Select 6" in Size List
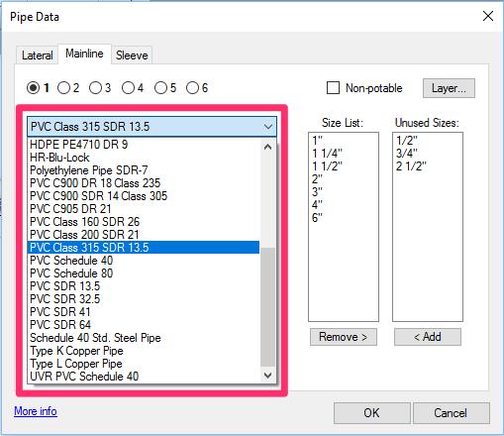The width and height of the screenshot is (504, 436). (x=344, y=218)
